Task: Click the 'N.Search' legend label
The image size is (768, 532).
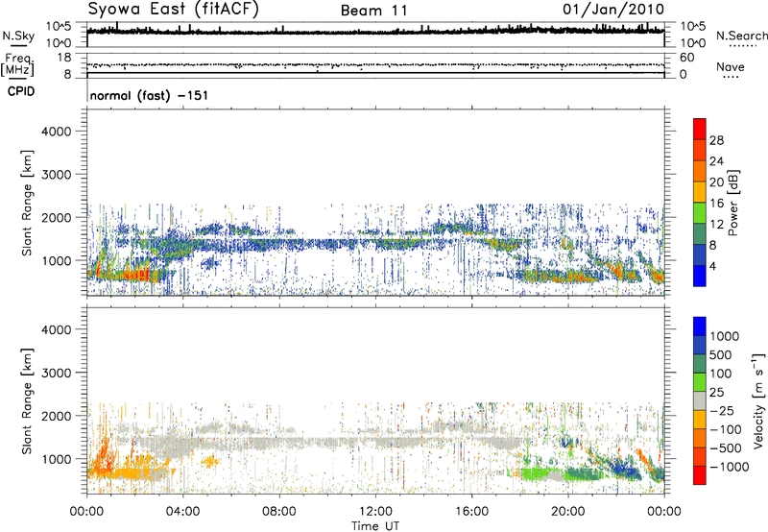Action: click(741, 36)
